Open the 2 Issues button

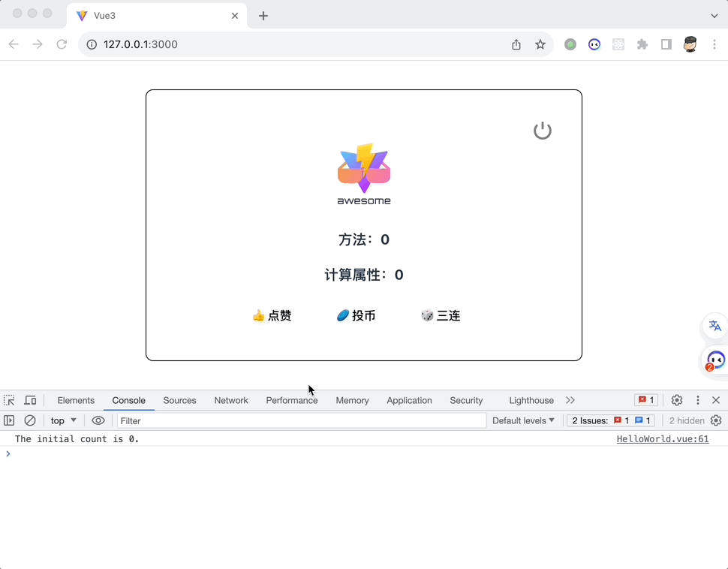(611, 421)
